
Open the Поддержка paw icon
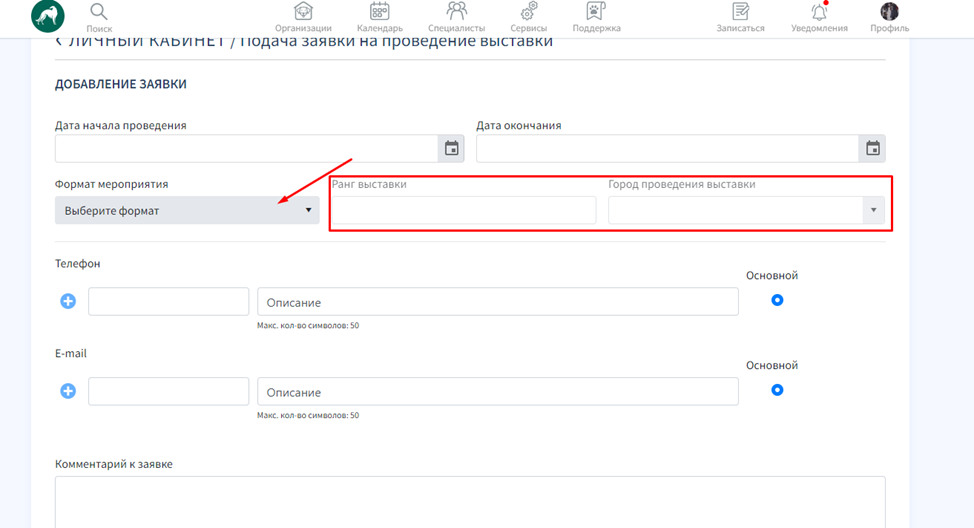pyautogui.click(x=596, y=13)
